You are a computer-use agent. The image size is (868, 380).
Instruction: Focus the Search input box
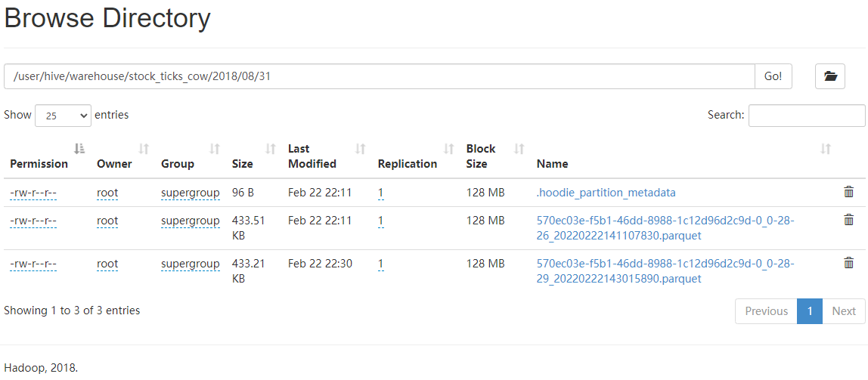click(x=807, y=116)
